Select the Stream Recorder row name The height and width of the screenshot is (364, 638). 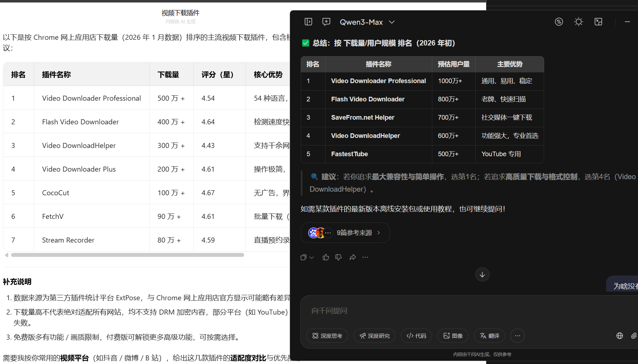coord(68,240)
